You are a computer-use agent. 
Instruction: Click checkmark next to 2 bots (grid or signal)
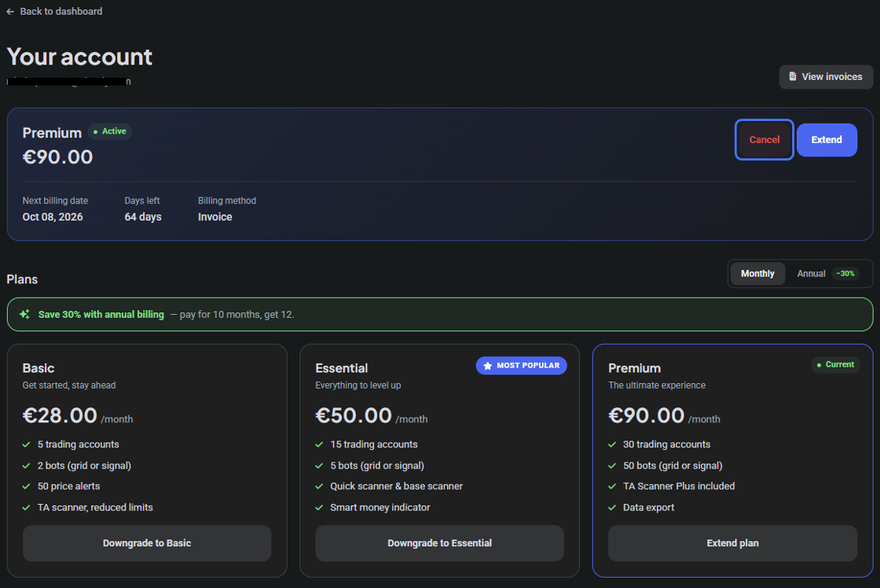pos(27,466)
